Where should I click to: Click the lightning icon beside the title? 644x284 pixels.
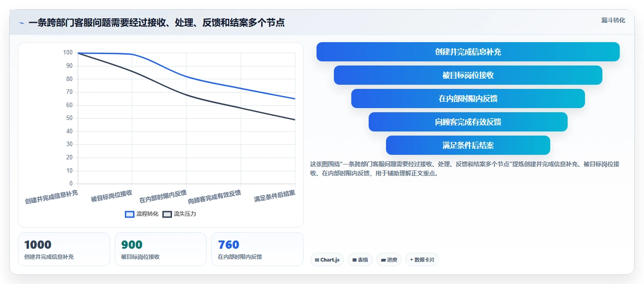[x=22, y=23]
